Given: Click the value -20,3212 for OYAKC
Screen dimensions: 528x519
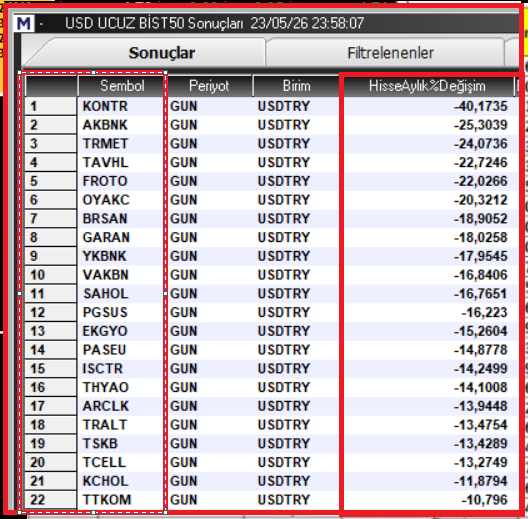Looking at the screenshot, I should [481, 200].
